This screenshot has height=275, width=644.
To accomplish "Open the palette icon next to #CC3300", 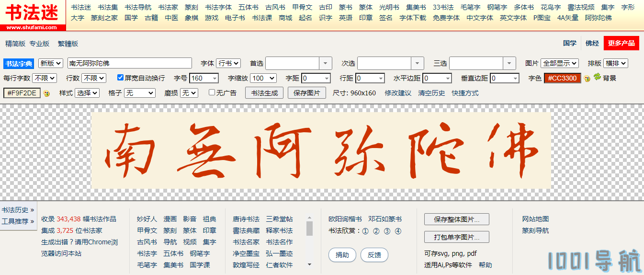I will tap(587, 79).
